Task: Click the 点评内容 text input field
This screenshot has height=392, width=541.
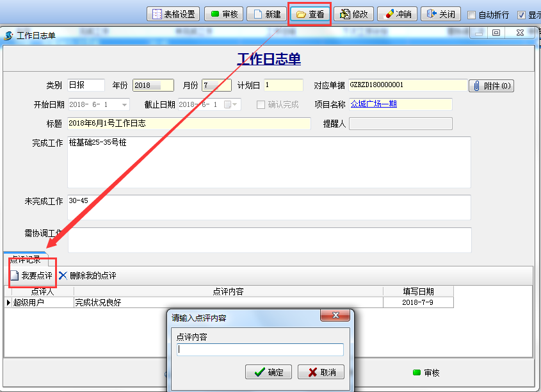Action: pyautogui.click(x=260, y=350)
